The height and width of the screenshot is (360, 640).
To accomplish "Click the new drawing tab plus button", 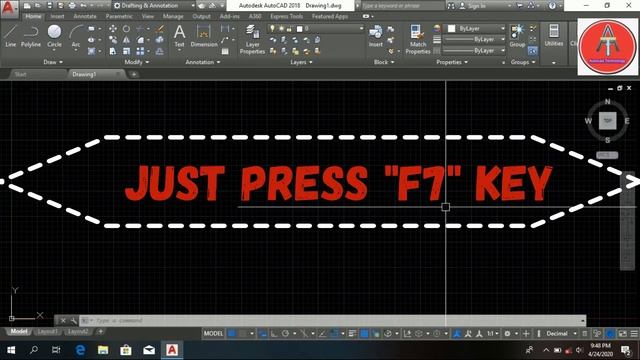I will click(x=133, y=74).
